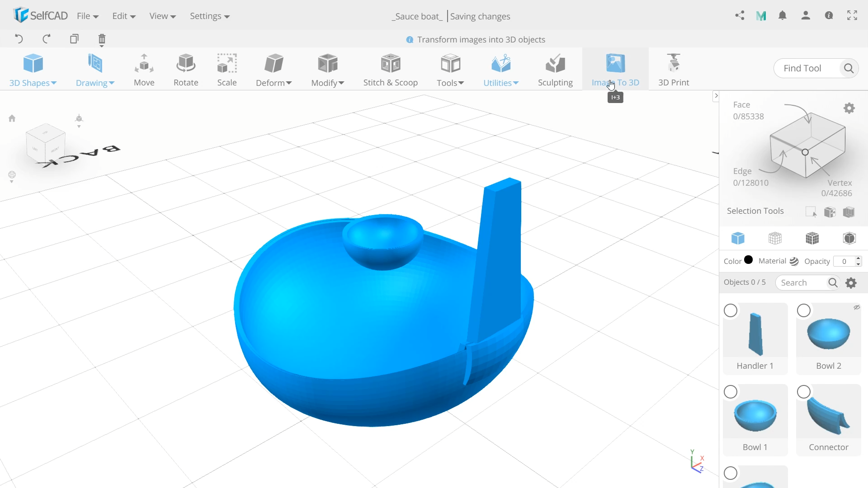Click the black Color swatch

(749, 259)
